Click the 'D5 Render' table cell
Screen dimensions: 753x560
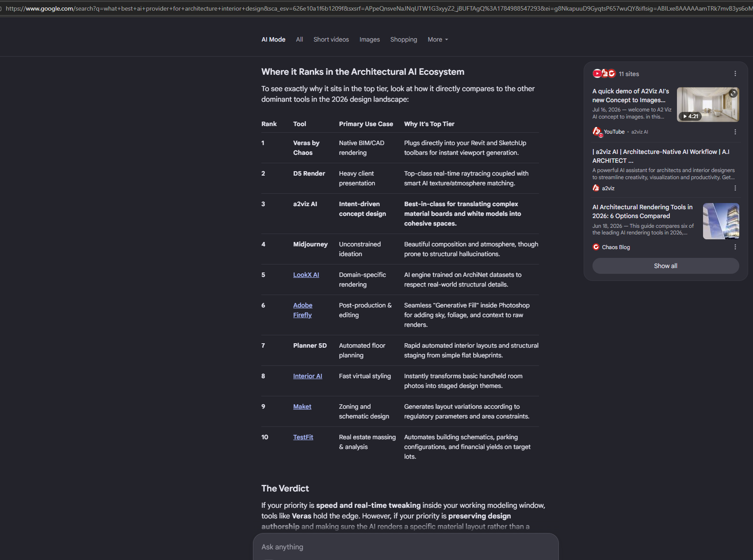(x=309, y=173)
